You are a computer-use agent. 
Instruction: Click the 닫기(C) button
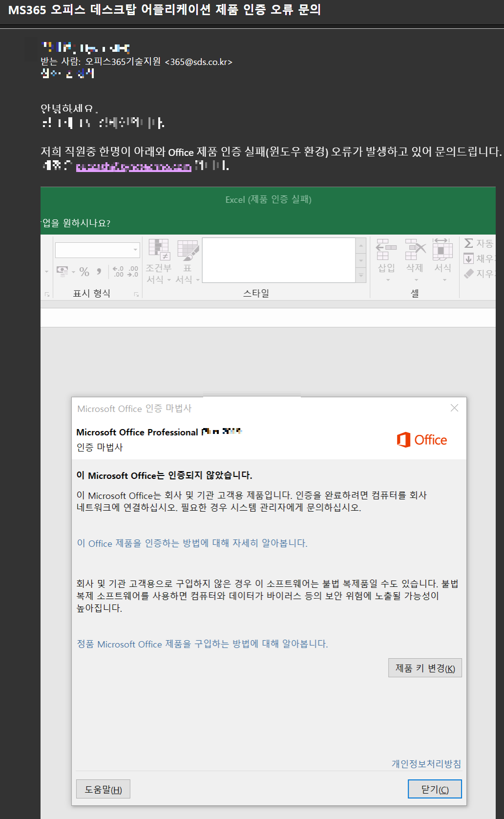(435, 789)
